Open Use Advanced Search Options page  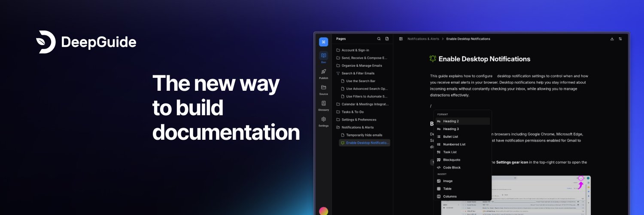tap(365, 89)
